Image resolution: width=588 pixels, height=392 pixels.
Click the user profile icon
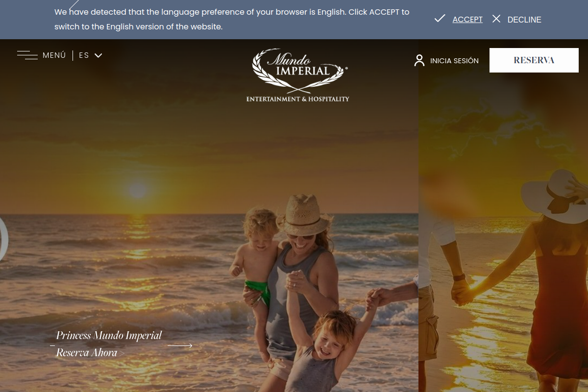pyautogui.click(x=419, y=60)
